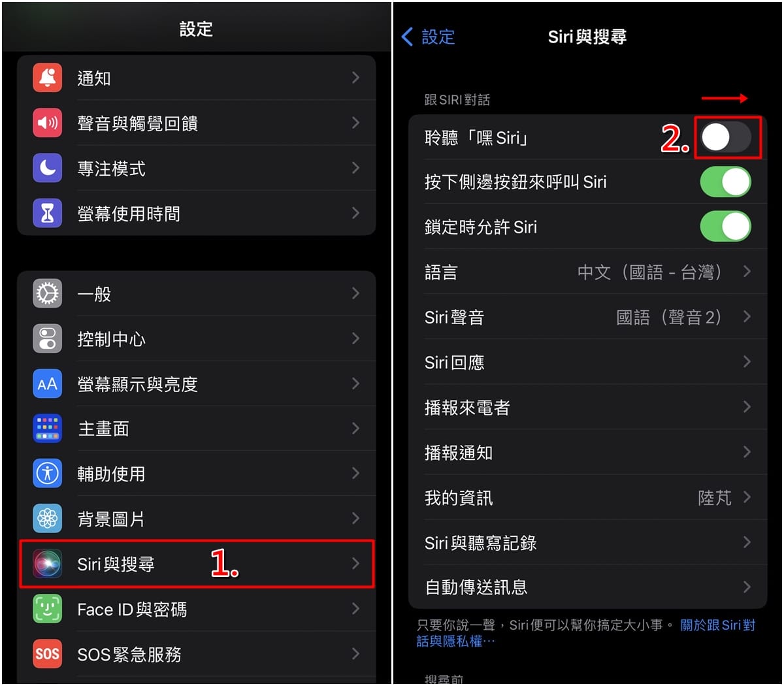Tap the 螢幕使用時間 hourglass icon
This screenshot has width=784, height=686.
pyautogui.click(x=47, y=213)
